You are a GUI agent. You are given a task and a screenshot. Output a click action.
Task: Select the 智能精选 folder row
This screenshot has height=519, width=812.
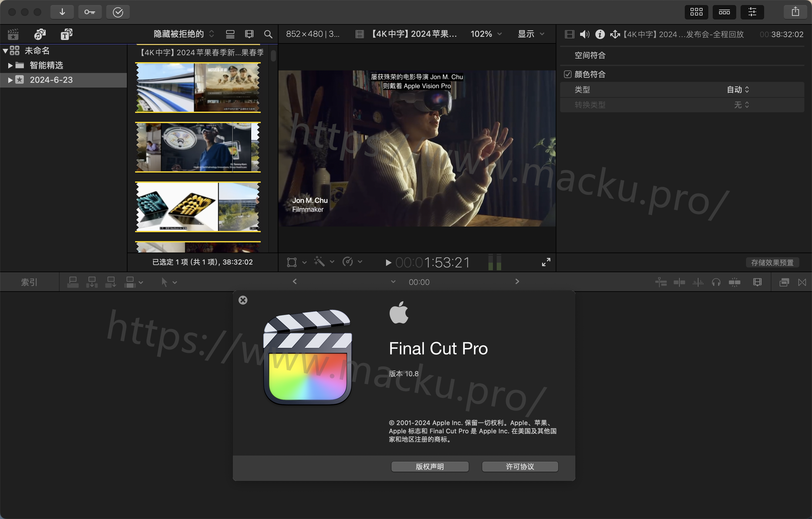point(63,65)
